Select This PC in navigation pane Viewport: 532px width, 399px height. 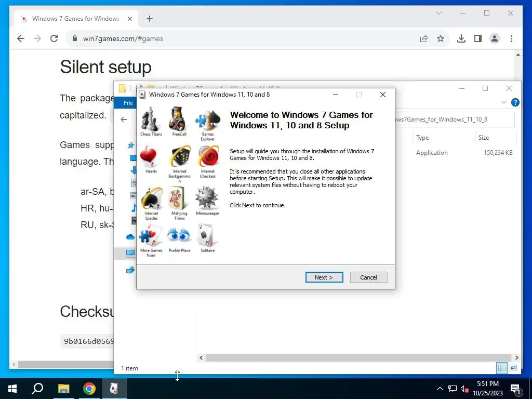click(130, 253)
